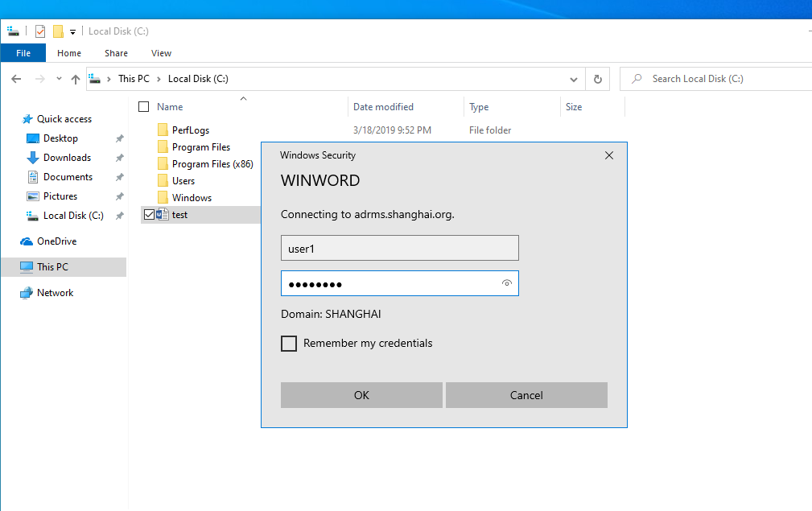This screenshot has width=812, height=511.
Task: Click the New folder icon in title bar
Action: [58, 31]
